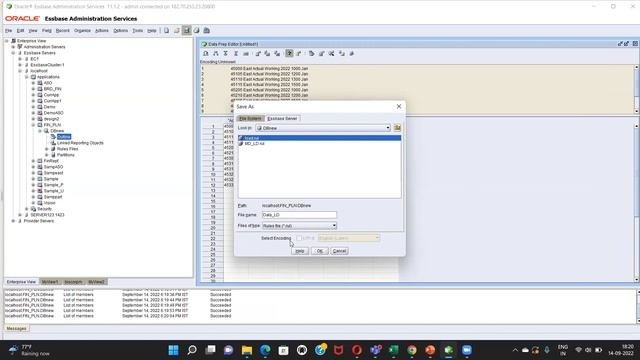Go up one folder level in Save As dialog
Image resolution: width=640 pixels, height=360 pixels.
click(397, 128)
